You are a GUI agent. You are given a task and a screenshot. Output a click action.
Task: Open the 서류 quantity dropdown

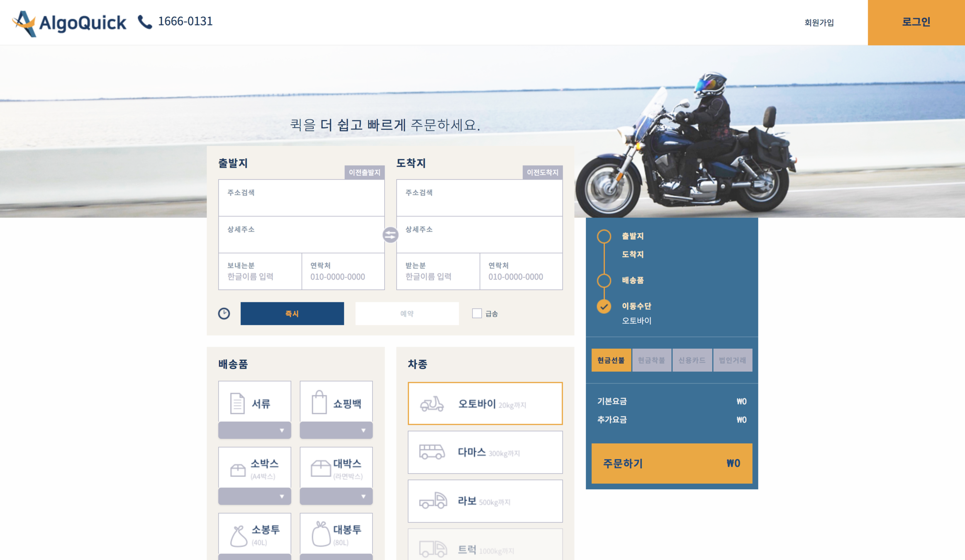(254, 430)
